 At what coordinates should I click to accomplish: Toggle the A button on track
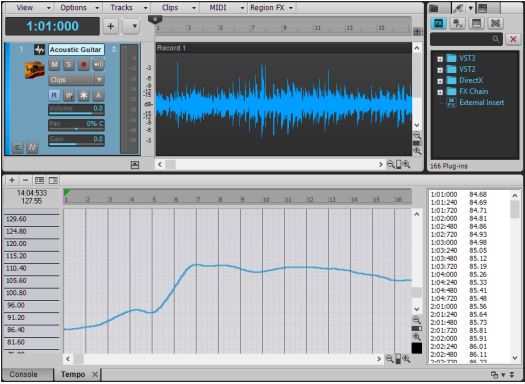tap(98, 95)
